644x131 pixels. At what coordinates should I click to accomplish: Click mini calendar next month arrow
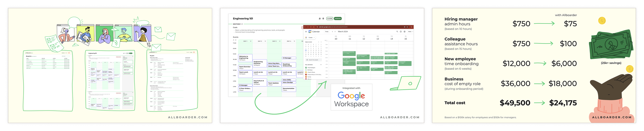321,42
